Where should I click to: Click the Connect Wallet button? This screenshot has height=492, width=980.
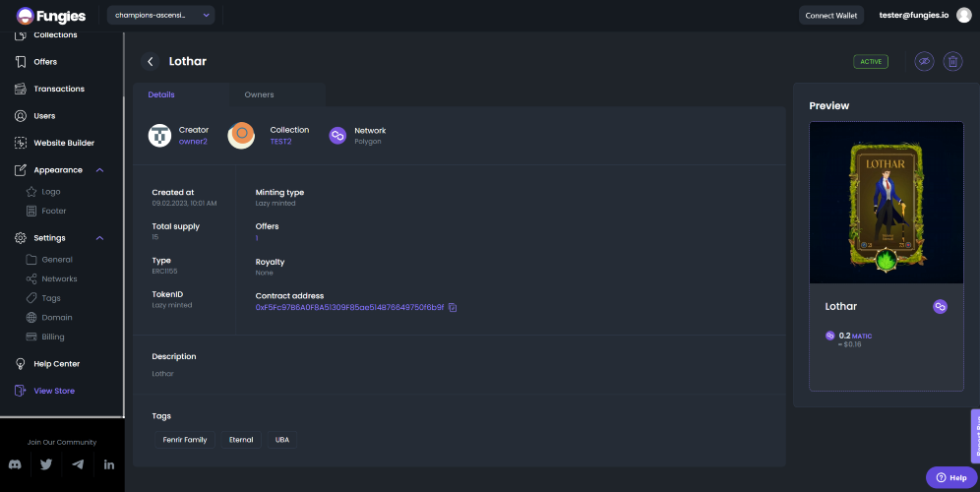pos(830,15)
